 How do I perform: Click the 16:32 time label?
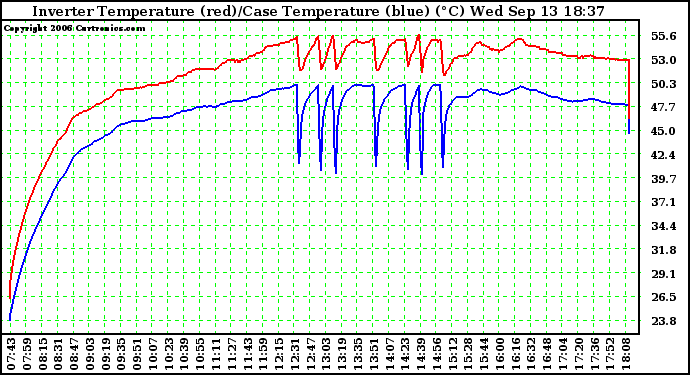tap(532, 354)
